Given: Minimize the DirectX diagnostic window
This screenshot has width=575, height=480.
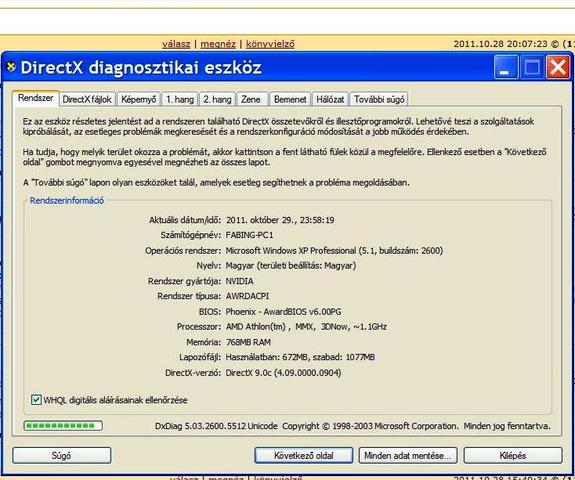Looking at the screenshot, I should pos(506,67).
